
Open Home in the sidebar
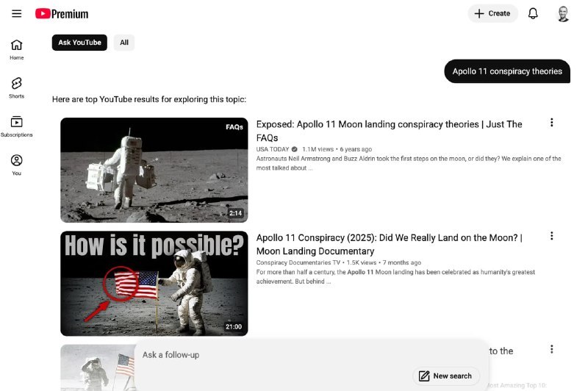[x=16, y=49]
